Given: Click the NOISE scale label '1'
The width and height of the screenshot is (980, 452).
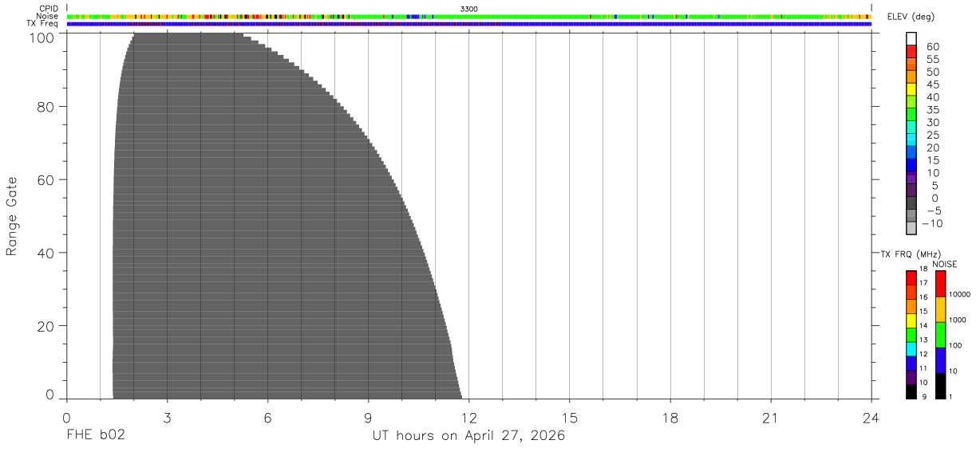Looking at the screenshot, I should [x=950, y=396].
